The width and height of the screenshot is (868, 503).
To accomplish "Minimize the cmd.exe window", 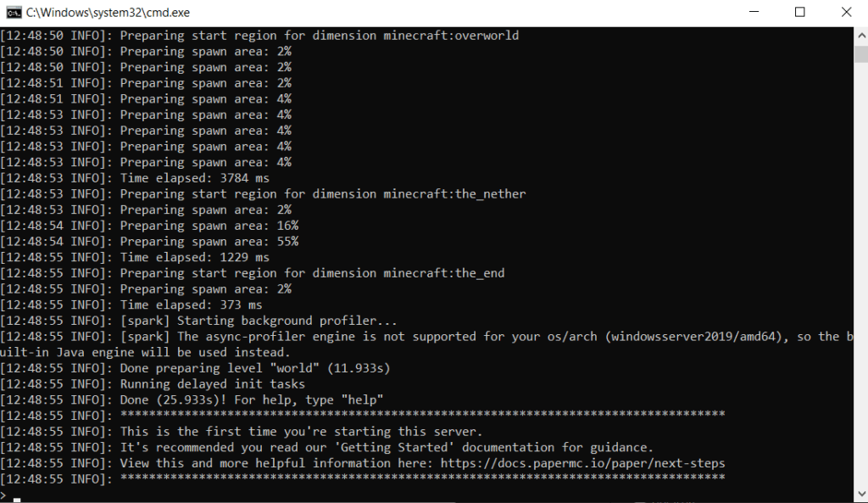I will (754, 12).
